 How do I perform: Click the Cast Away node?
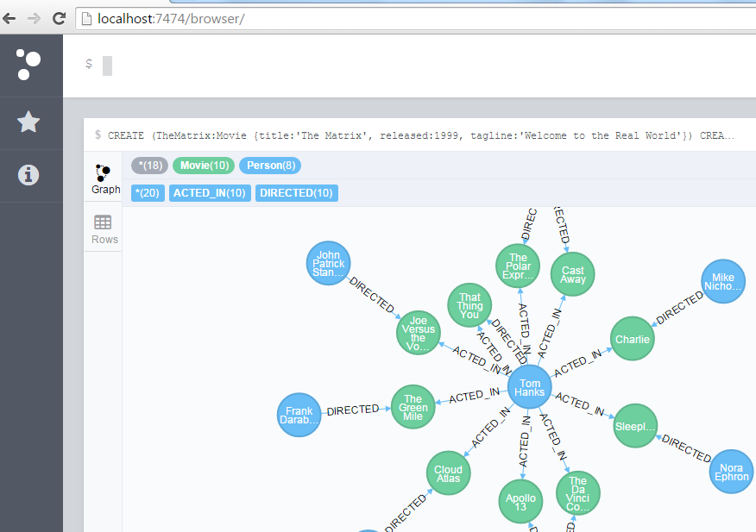tap(573, 274)
